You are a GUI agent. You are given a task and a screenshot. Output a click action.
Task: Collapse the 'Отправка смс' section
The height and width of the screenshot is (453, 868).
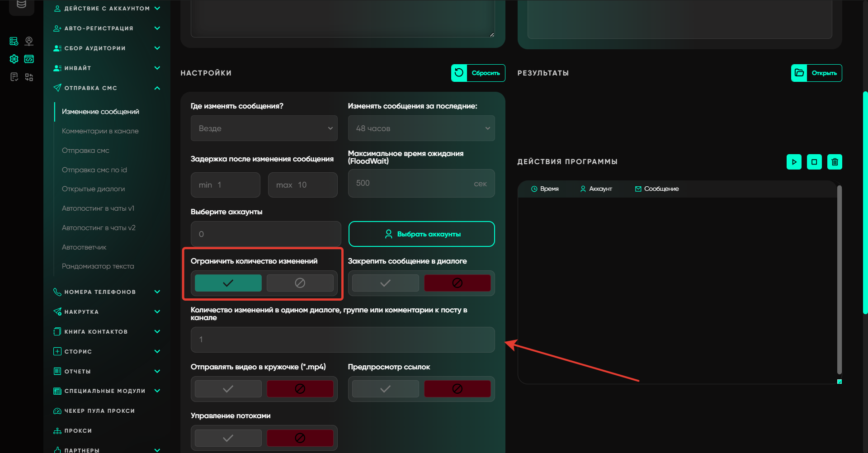pos(157,88)
